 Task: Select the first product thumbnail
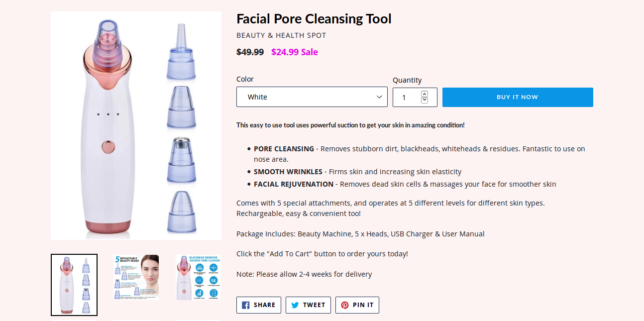click(x=74, y=285)
